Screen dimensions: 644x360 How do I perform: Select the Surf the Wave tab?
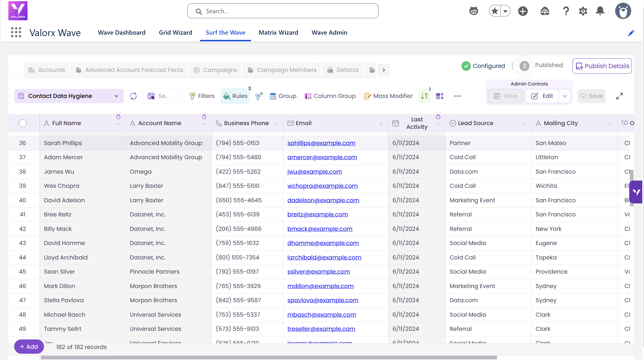(x=225, y=33)
